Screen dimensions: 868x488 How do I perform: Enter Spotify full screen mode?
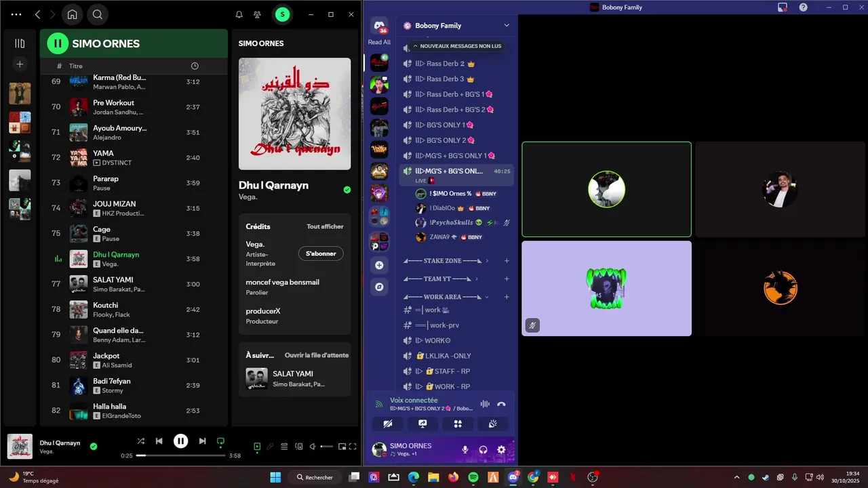(x=353, y=447)
